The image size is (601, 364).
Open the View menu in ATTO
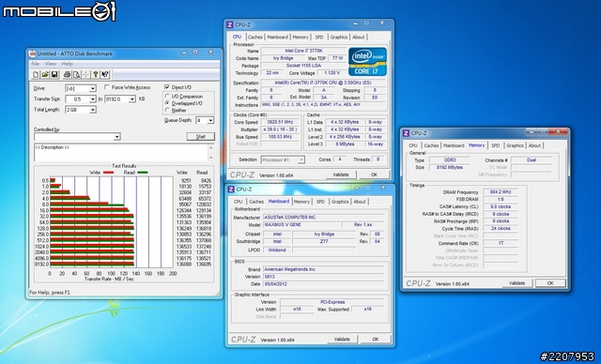tap(51, 64)
